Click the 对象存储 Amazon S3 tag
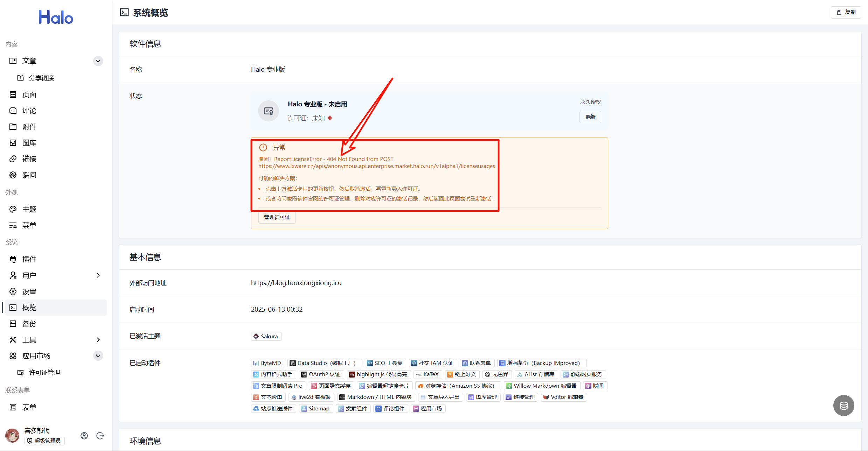868x451 pixels. (458, 386)
